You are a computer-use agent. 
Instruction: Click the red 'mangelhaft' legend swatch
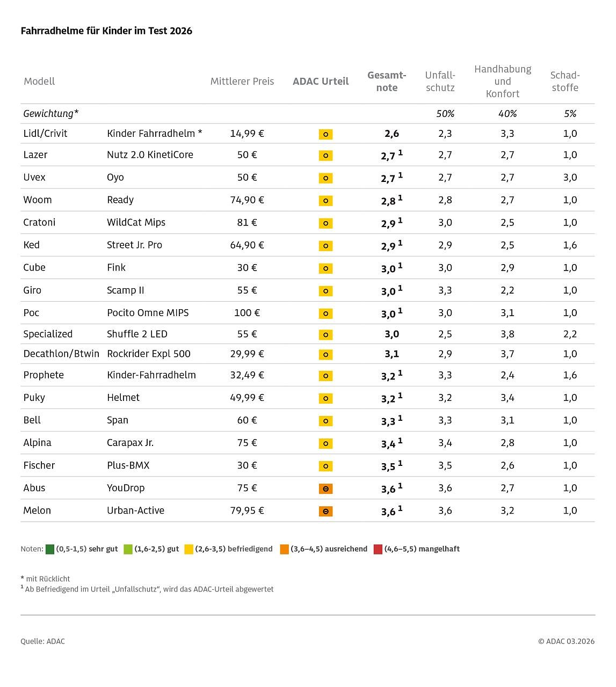pos(378,549)
